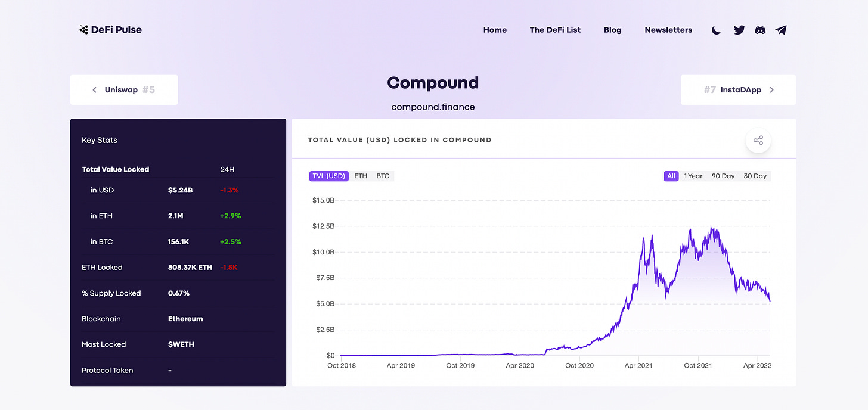The height and width of the screenshot is (410, 868).
Task: Click the +2.9% change value
Action: pos(231,216)
